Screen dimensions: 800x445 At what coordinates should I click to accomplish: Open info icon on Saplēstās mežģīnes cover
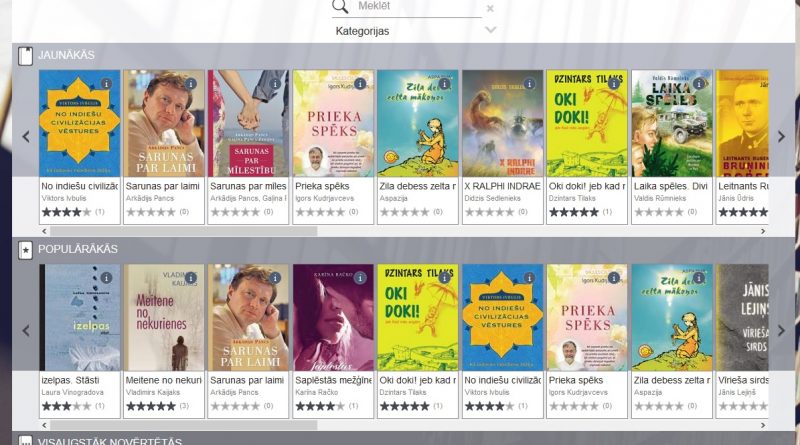[x=360, y=278]
